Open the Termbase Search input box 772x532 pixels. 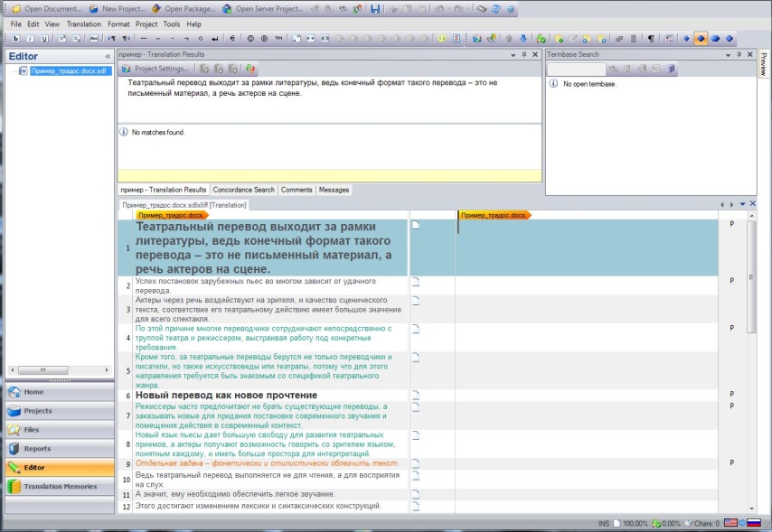[x=576, y=69]
